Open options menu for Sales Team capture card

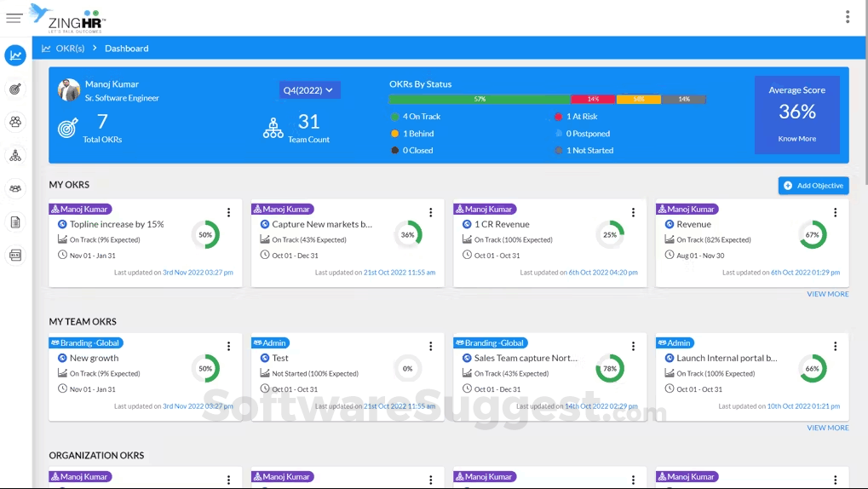click(633, 347)
